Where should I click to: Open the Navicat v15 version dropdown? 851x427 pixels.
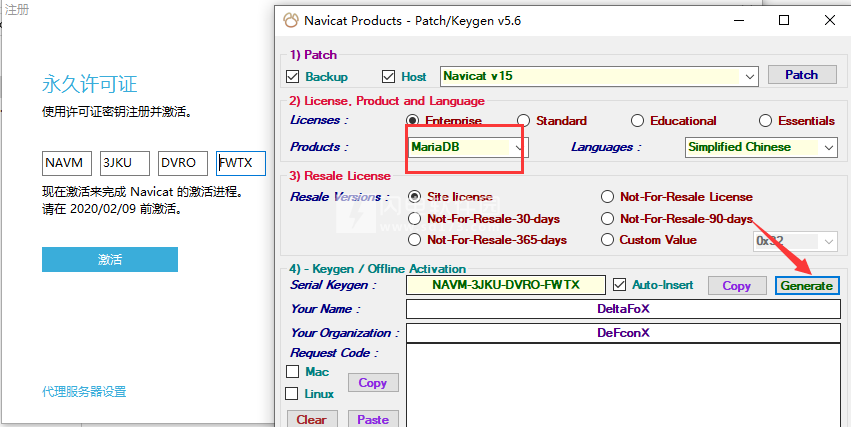(x=599, y=77)
